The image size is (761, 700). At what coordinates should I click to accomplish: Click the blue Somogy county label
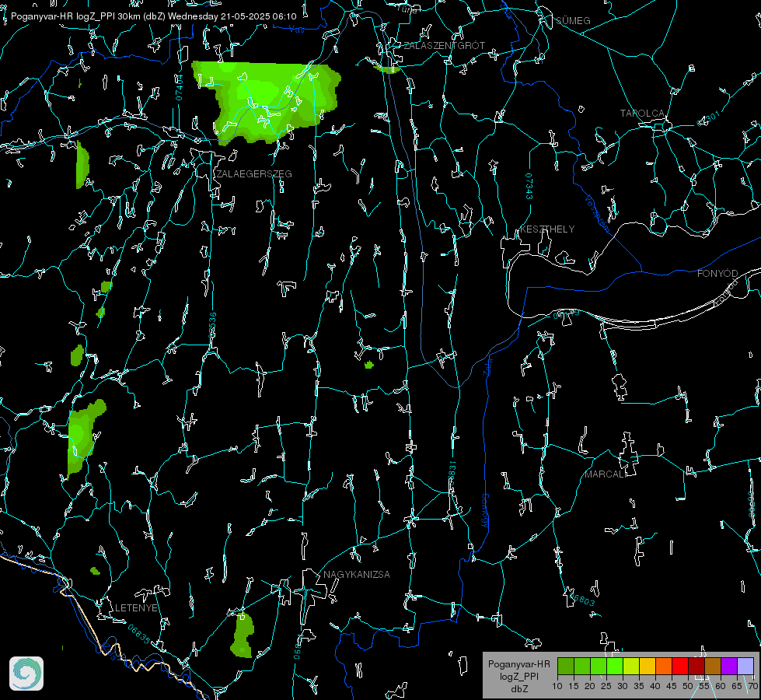point(485,512)
